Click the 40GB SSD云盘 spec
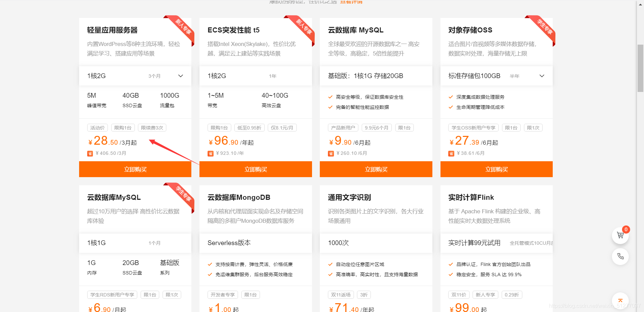644x312 pixels. coord(132,100)
